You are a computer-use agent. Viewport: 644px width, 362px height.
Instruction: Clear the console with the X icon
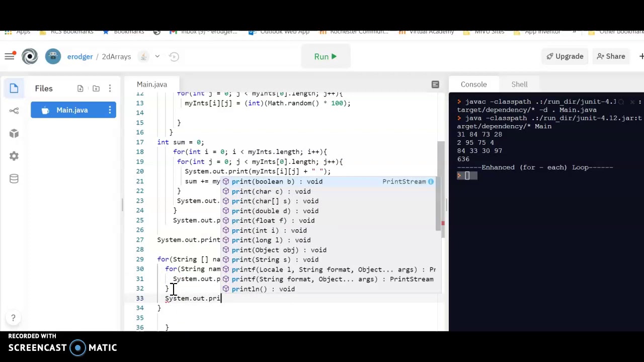(632, 102)
